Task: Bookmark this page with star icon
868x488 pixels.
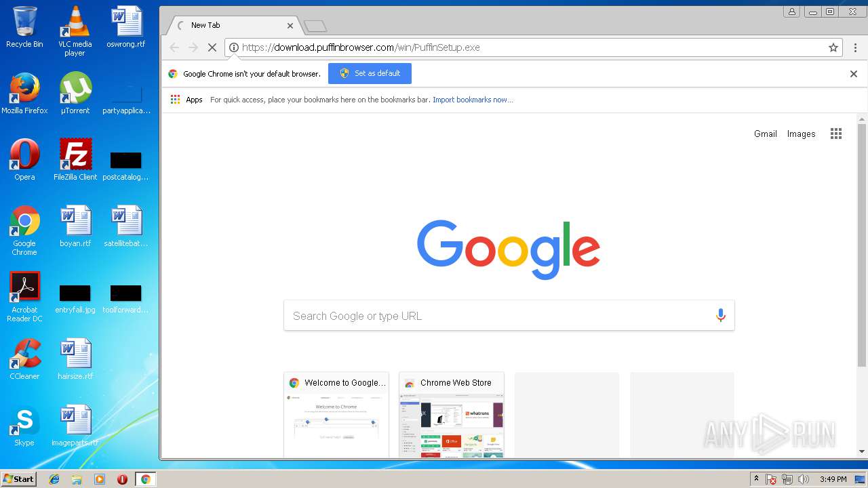Action: pos(833,47)
